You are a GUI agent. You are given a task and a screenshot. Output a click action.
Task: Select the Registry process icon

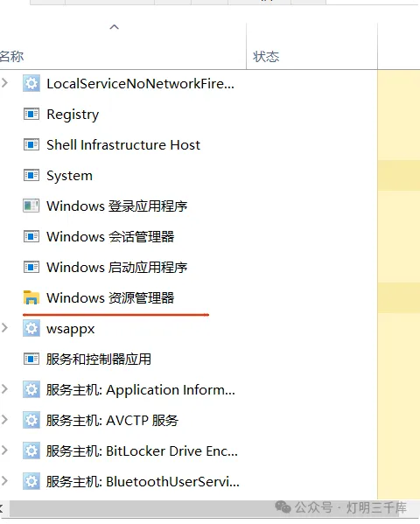(x=31, y=115)
